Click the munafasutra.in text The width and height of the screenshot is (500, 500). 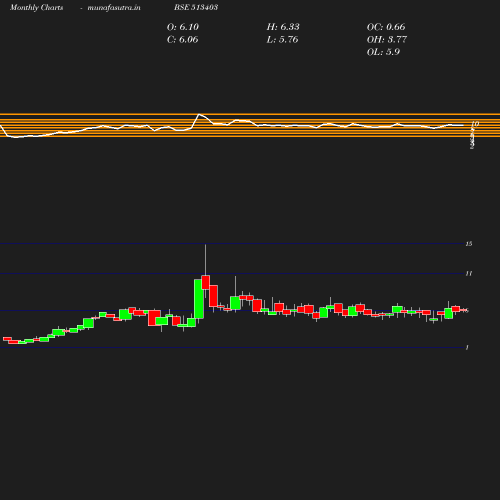(114, 7)
